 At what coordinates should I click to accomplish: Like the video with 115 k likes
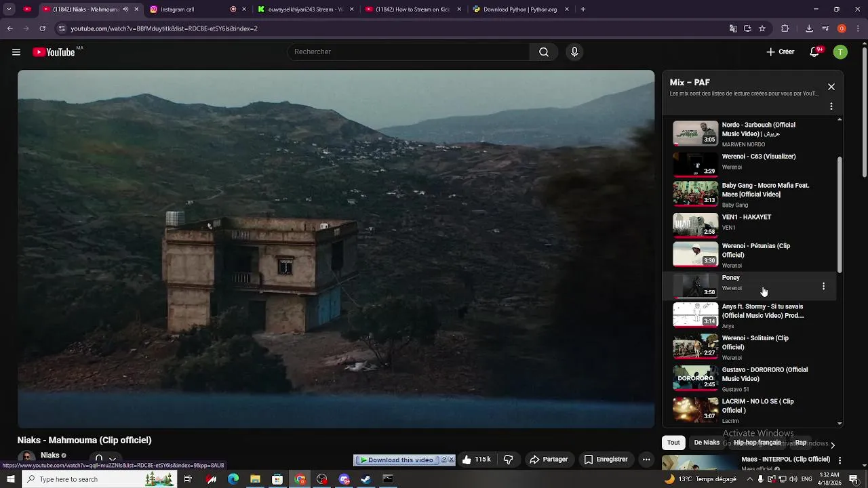click(476, 460)
